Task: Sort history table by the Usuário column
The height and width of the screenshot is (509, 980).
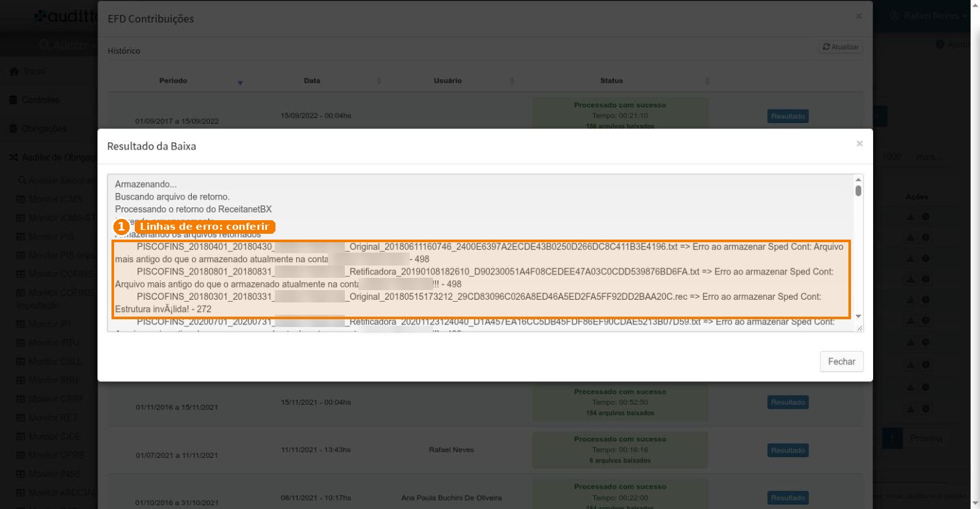Action: (447, 81)
